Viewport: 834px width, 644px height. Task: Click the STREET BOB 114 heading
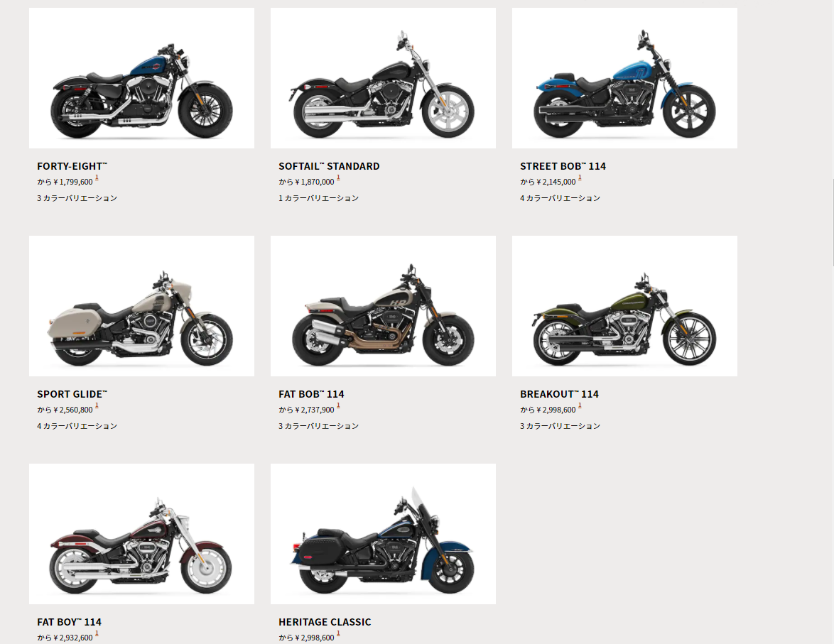coord(563,166)
